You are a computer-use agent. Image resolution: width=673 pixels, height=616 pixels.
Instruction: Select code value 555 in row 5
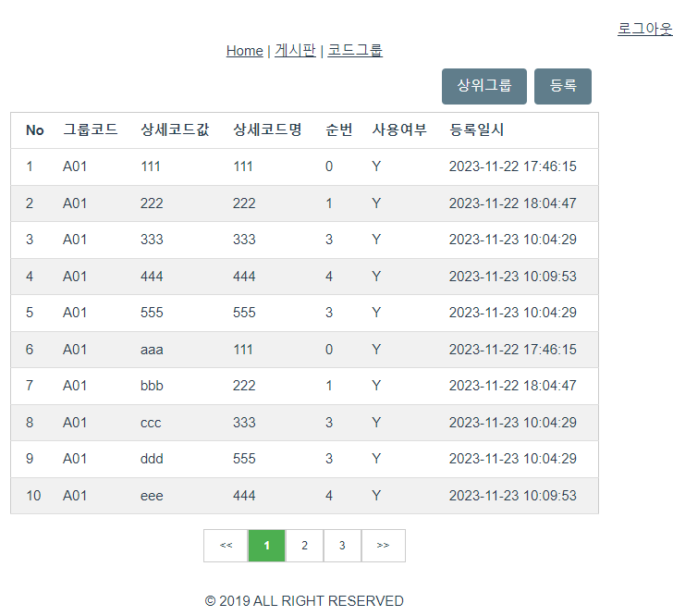click(152, 313)
